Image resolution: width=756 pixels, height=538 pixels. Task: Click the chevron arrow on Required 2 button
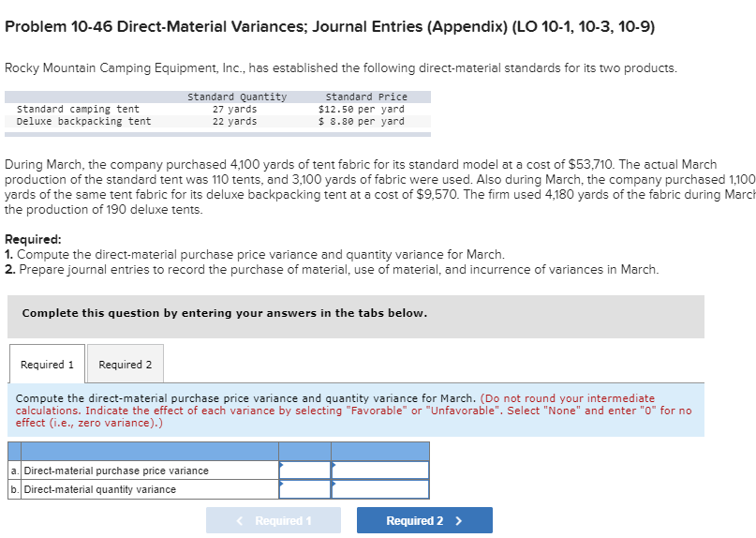pos(458,520)
